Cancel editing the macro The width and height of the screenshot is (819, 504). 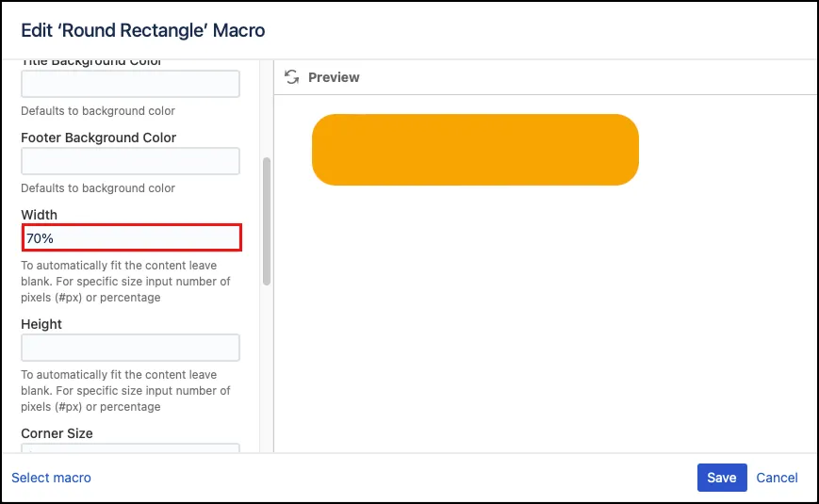tap(777, 478)
